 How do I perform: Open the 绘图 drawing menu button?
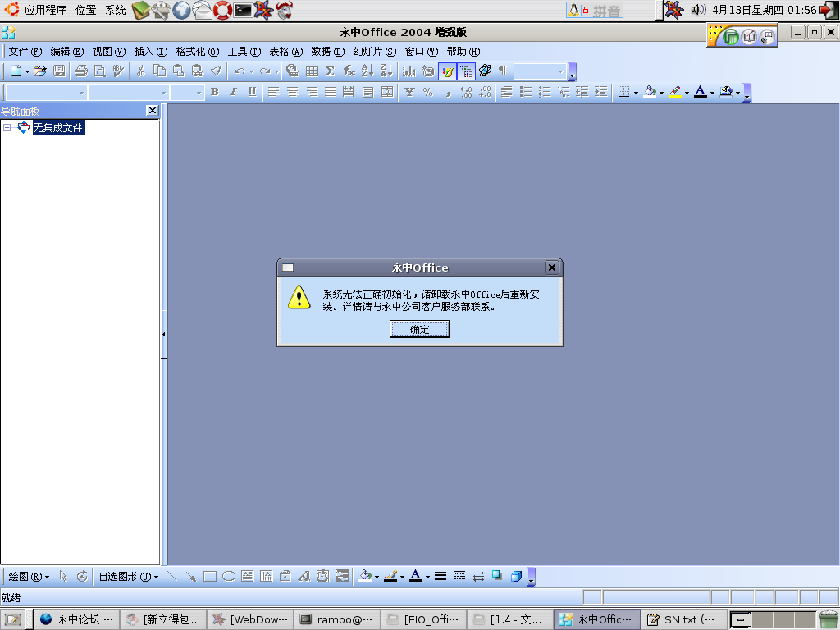29,577
